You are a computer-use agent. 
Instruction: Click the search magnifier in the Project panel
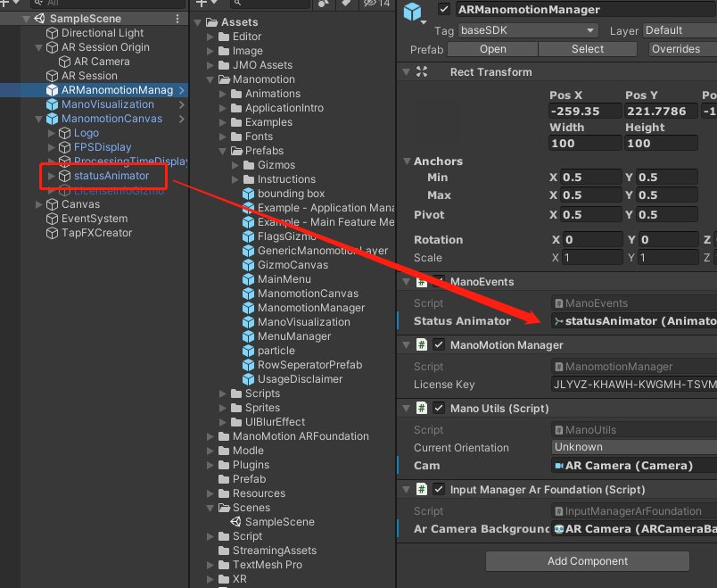click(237, 4)
